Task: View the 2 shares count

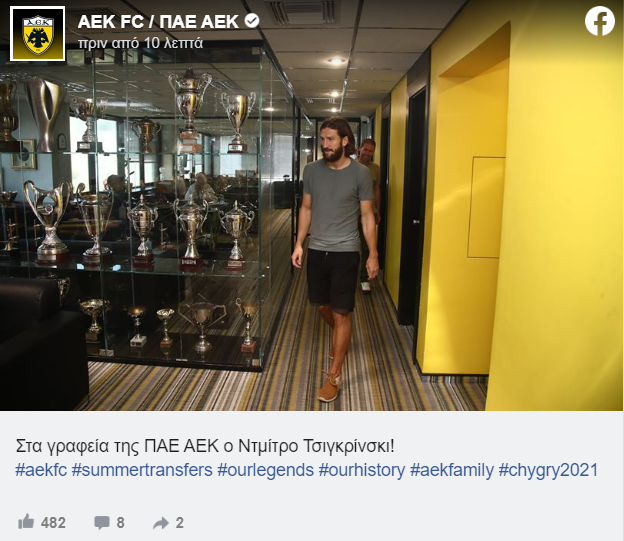Action: [179, 523]
